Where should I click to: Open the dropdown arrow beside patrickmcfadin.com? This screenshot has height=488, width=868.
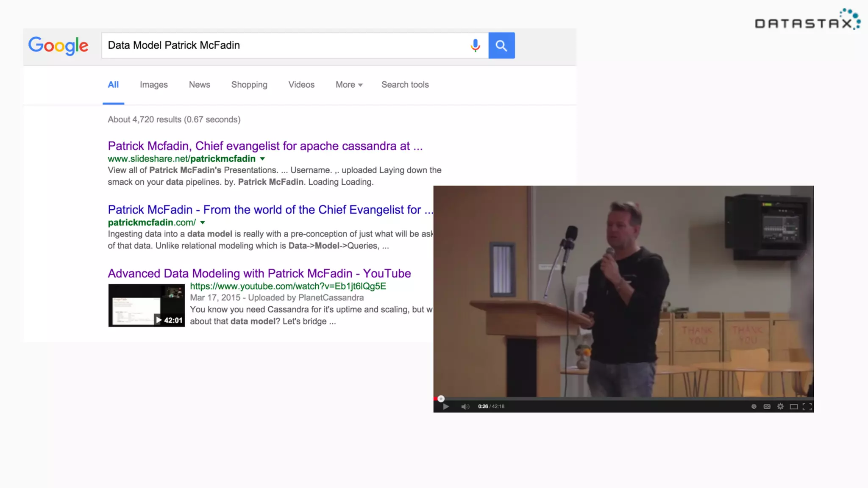[x=203, y=222]
